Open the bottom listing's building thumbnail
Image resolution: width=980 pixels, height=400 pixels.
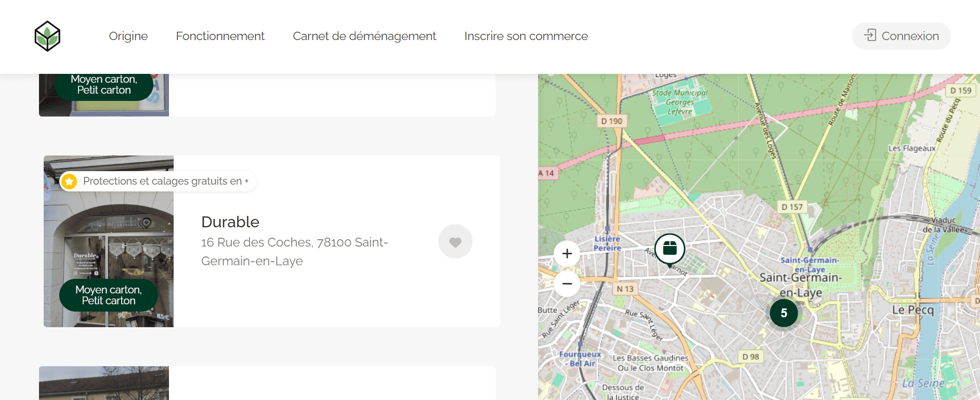click(x=104, y=383)
